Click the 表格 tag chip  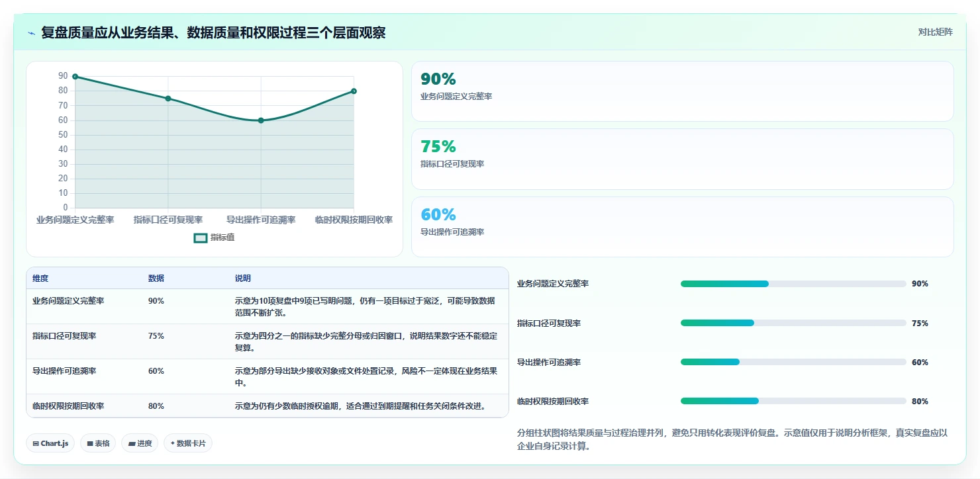(98, 443)
